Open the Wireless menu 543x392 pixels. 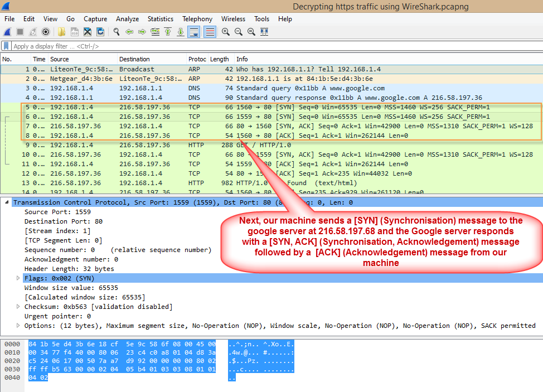click(233, 19)
